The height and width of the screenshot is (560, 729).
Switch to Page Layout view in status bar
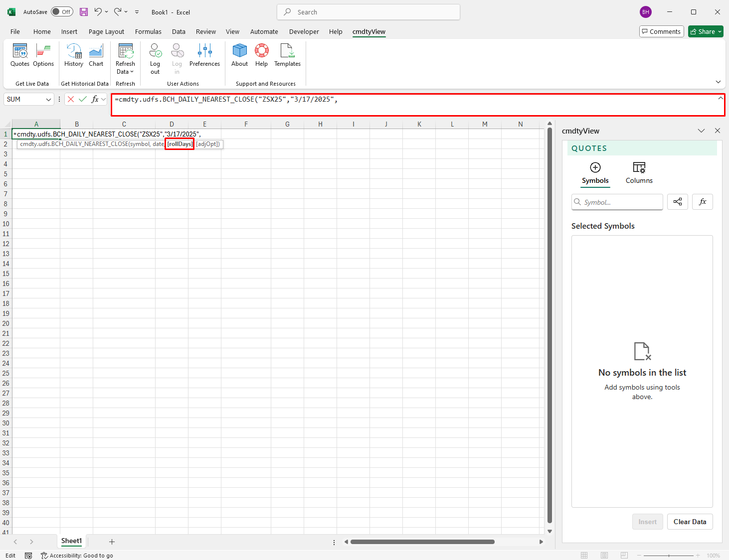pyautogui.click(x=604, y=555)
